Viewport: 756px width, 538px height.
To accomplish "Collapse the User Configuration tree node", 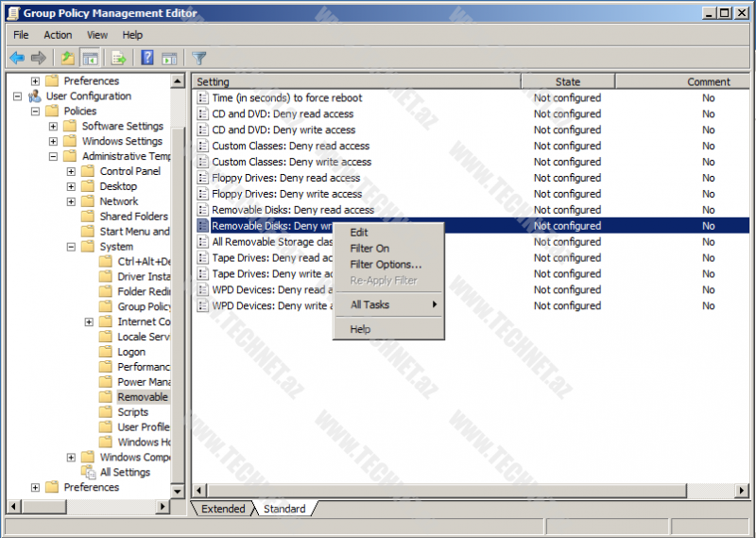I will click(18, 96).
